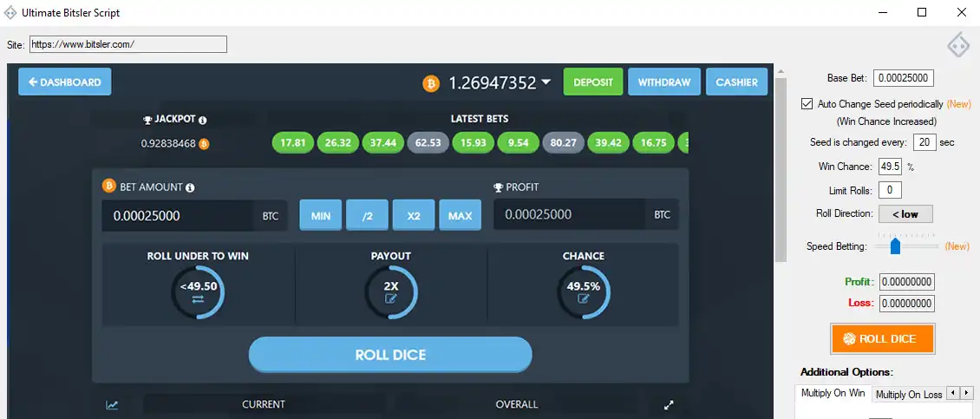Click the orange Bitcoin icon beside balance
The height and width of the screenshot is (419, 980).
[x=431, y=83]
